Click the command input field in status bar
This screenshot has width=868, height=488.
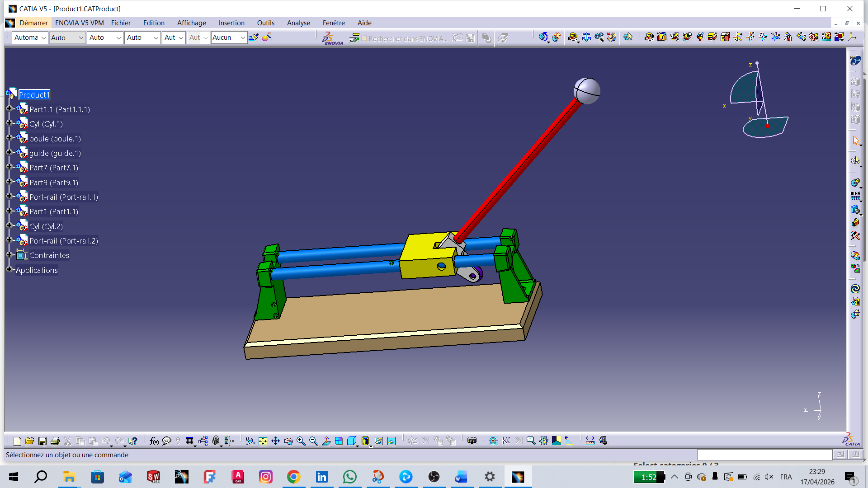[764, 455]
